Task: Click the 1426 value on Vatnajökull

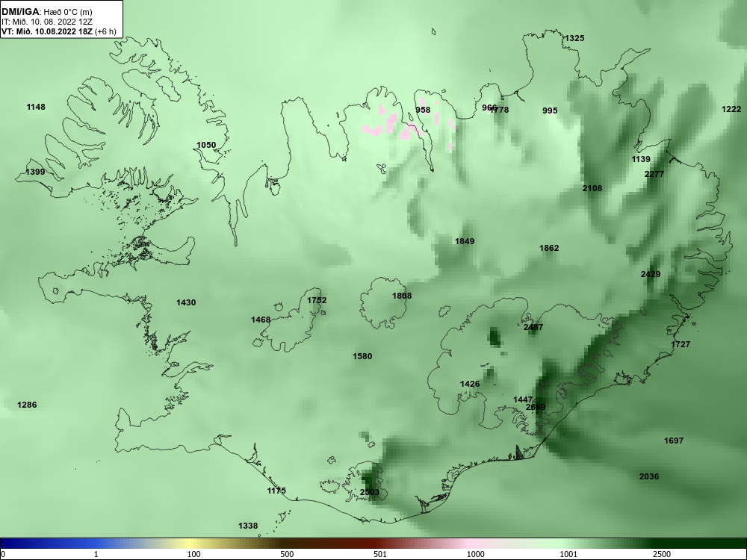Action: pos(470,384)
